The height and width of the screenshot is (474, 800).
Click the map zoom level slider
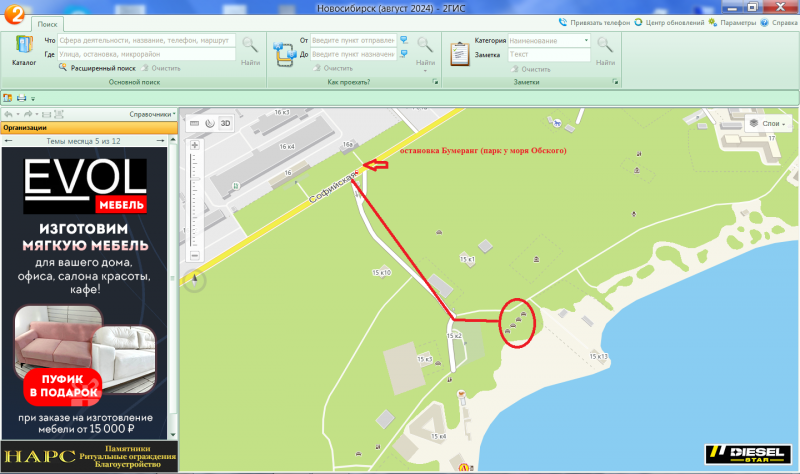(x=194, y=200)
